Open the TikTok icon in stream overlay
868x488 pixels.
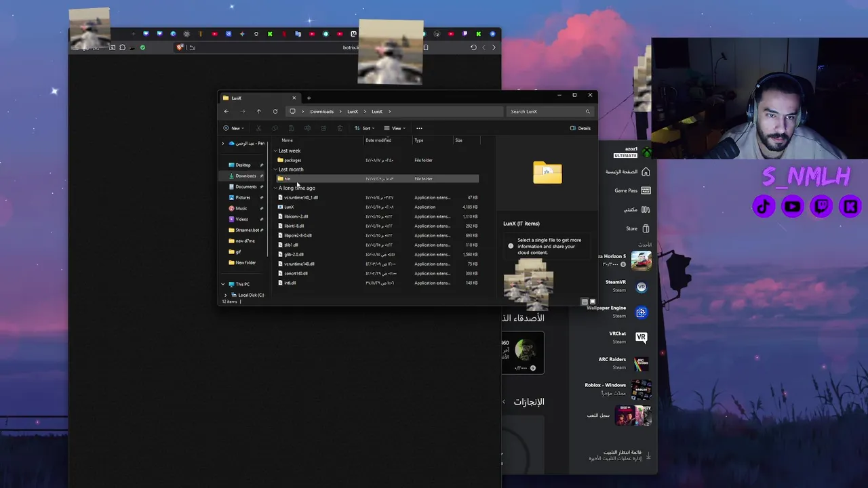click(x=764, y=207)
